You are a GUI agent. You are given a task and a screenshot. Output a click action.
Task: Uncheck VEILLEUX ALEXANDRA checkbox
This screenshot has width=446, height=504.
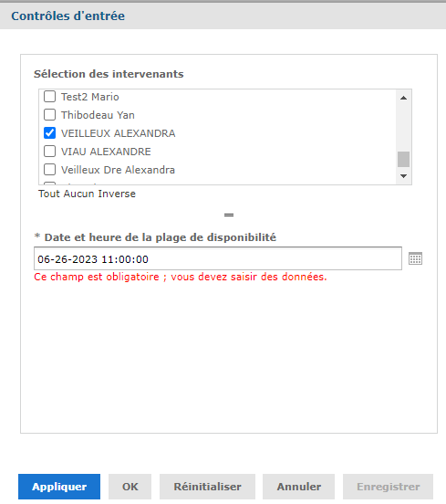pos(49,133)
